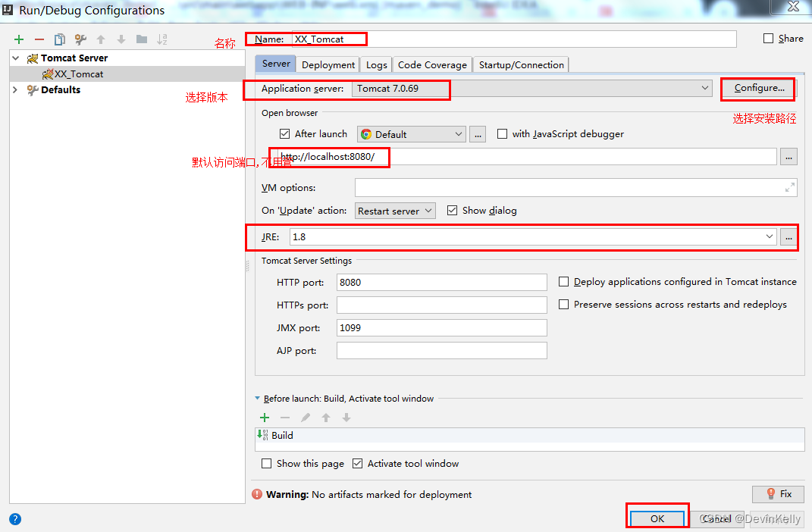Click the localhost:8080 URL field

[527, 157]
